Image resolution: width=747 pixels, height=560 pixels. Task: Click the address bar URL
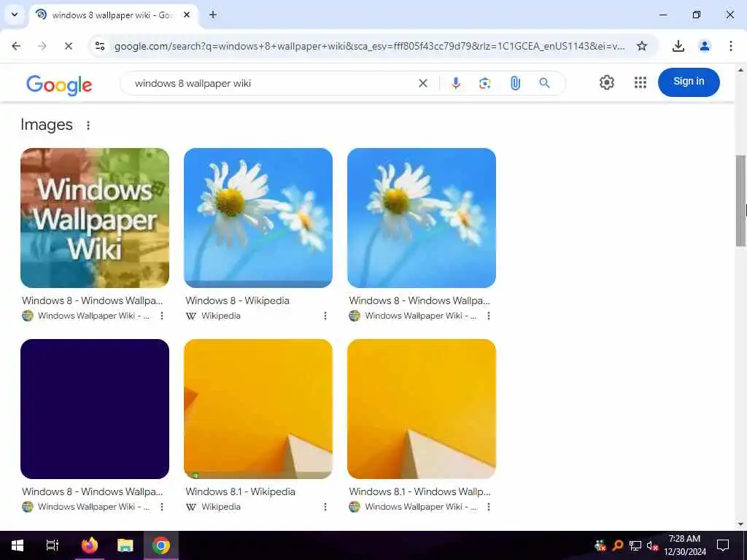369,46
